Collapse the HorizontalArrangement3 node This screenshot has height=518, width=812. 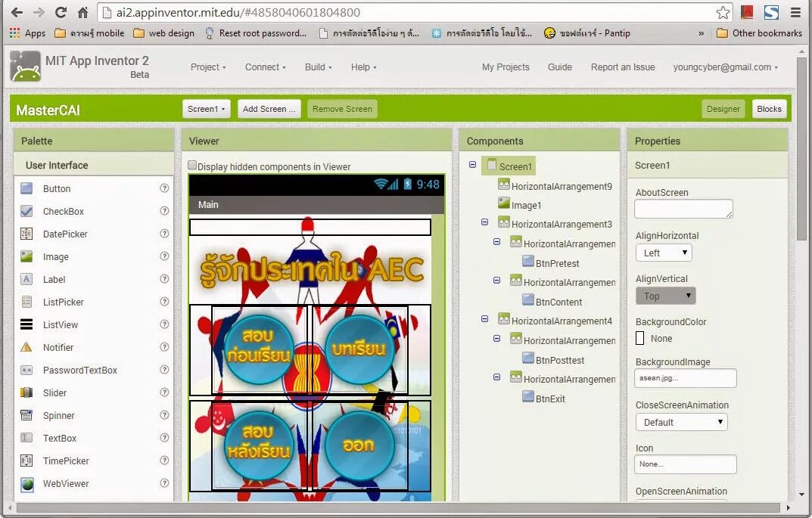click(485, 222)
